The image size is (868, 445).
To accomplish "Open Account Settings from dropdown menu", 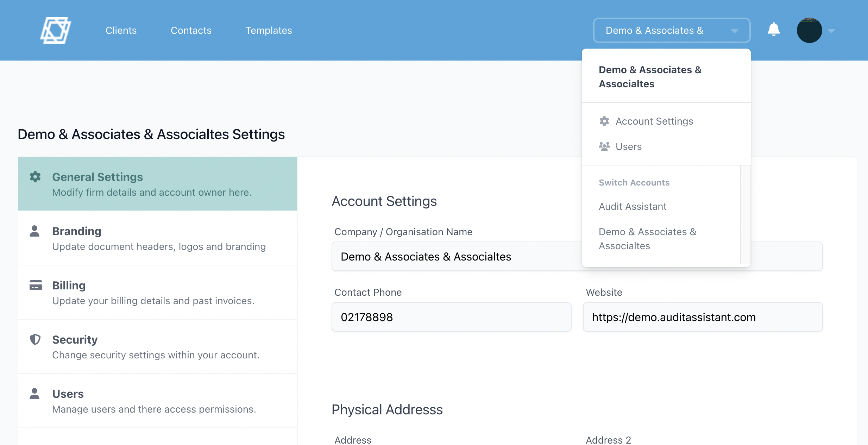I will point(654,121).
